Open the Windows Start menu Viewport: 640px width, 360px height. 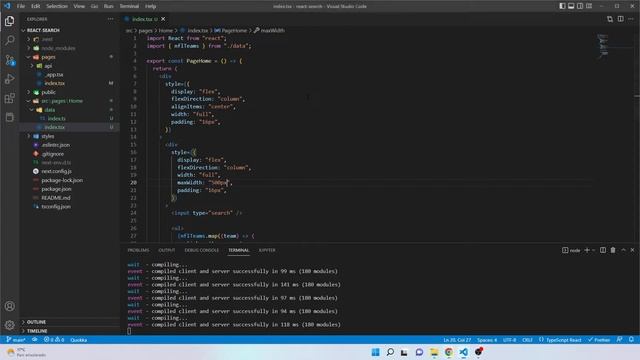[376, 352]
